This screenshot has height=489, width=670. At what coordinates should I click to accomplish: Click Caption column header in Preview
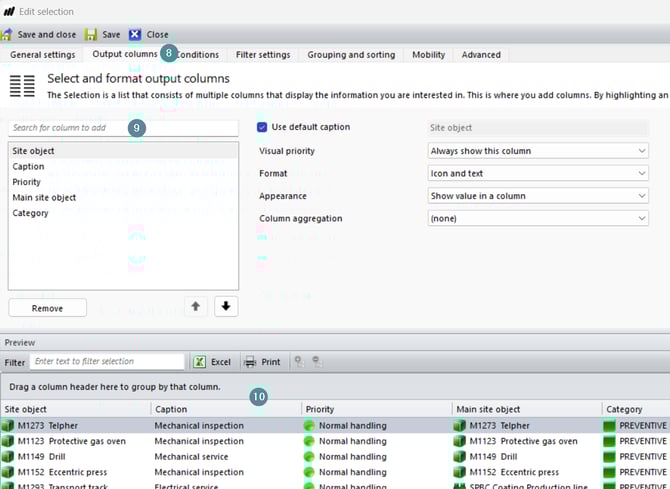coord(226,409)
